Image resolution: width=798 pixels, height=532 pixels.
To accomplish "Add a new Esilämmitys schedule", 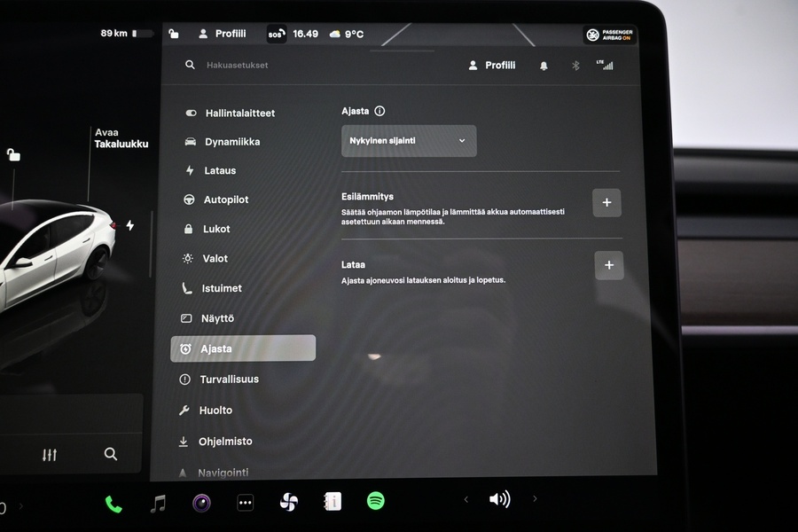I will pos(606,203).
